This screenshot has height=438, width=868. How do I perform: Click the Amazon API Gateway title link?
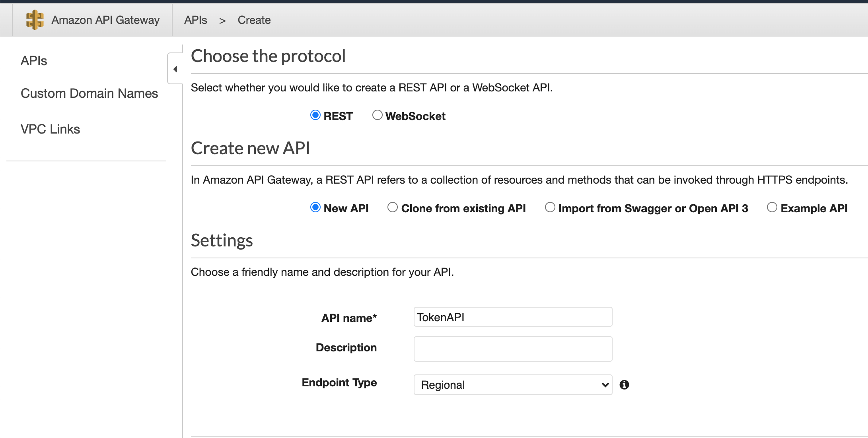pos(105,19)
